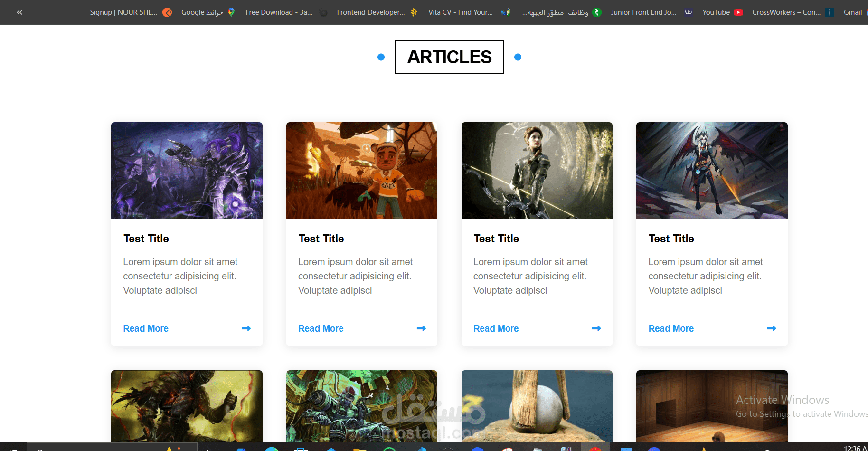Viewport: 868px width, 451px height.
Task: Open the Vita CV - Find Your... bookmark
Action: pos(468,12)
